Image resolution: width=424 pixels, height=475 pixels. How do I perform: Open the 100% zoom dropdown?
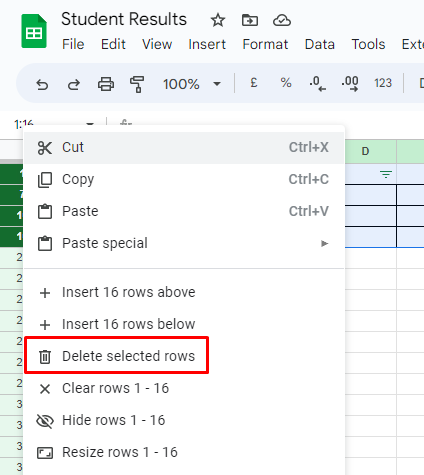192,84
